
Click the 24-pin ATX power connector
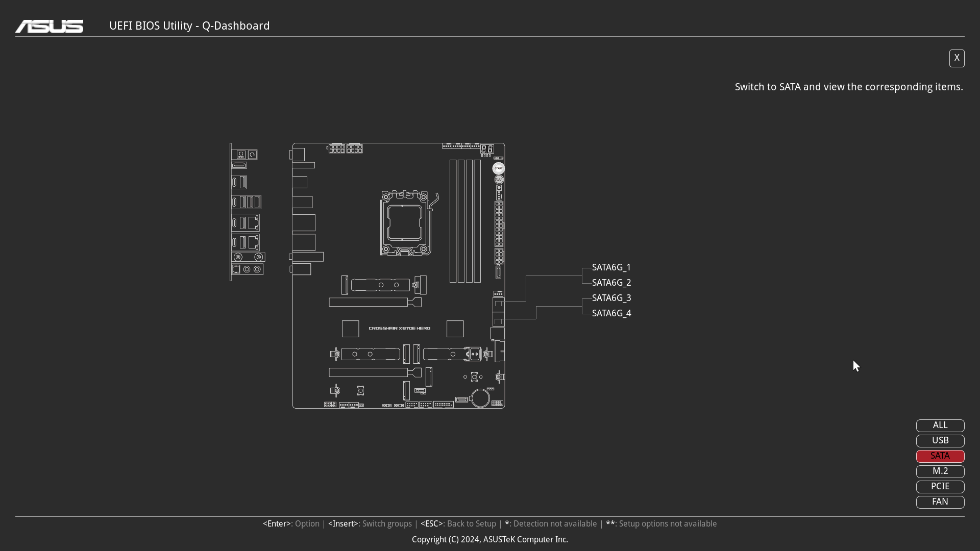[499, 224]
